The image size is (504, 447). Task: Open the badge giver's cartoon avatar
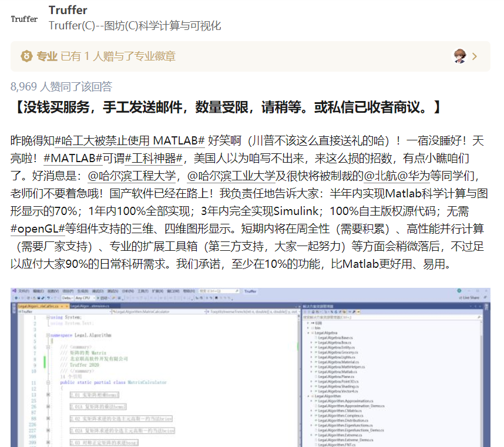click(459, 56)
